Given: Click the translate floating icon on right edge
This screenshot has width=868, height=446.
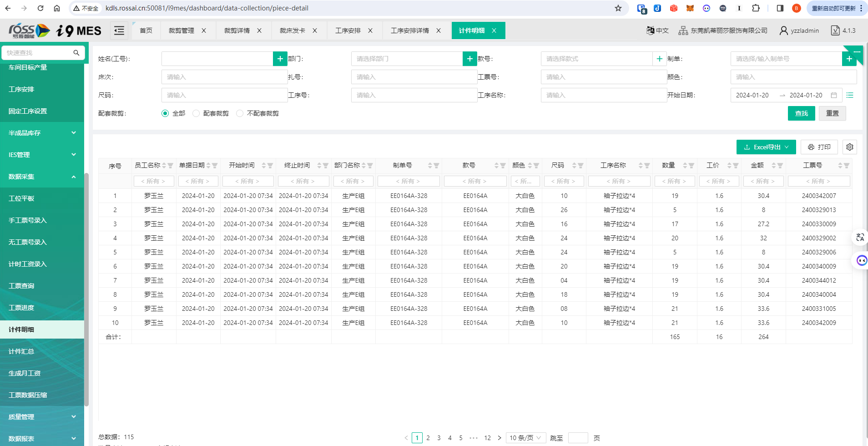Looking at the screenshot, I should 860,237.
